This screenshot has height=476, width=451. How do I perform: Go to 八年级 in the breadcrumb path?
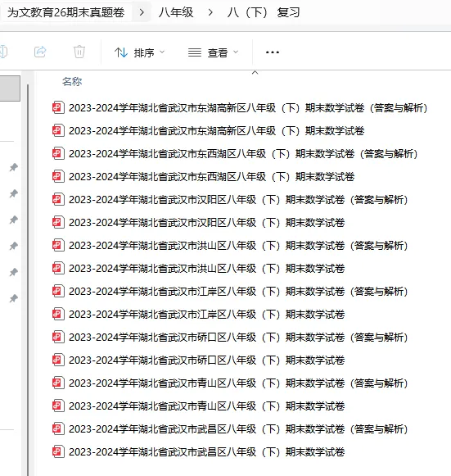coord(176,12)
